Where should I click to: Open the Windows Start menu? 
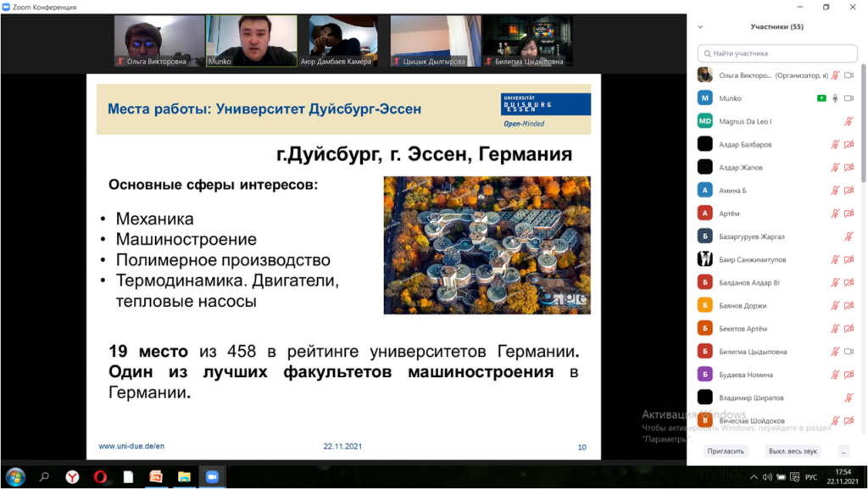pyautogui.click(x=15, y=477)
